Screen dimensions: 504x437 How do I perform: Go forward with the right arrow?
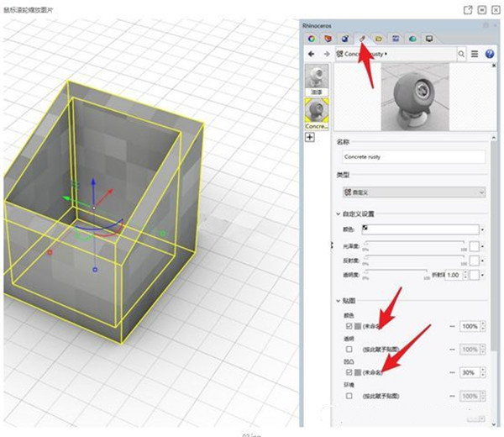point(327,54)
